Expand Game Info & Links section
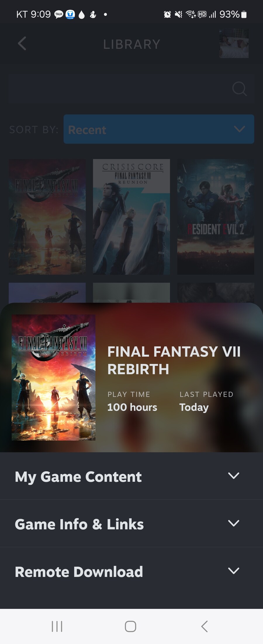The height and width of the screenshot is (644, 263). coord(131,523)
